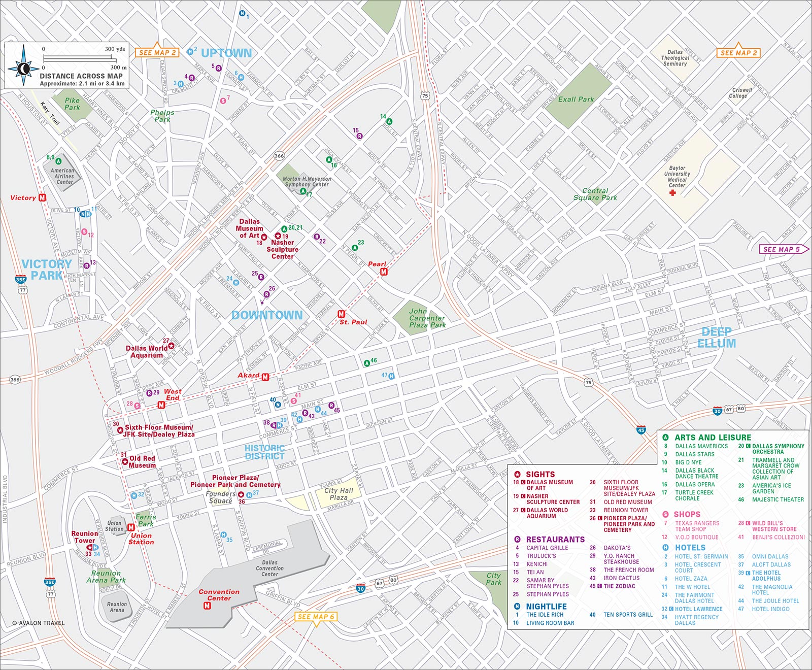Click REUNION TOWER legend entry
This screenshot has width=812, height=670.
click(x=626, y=510)
